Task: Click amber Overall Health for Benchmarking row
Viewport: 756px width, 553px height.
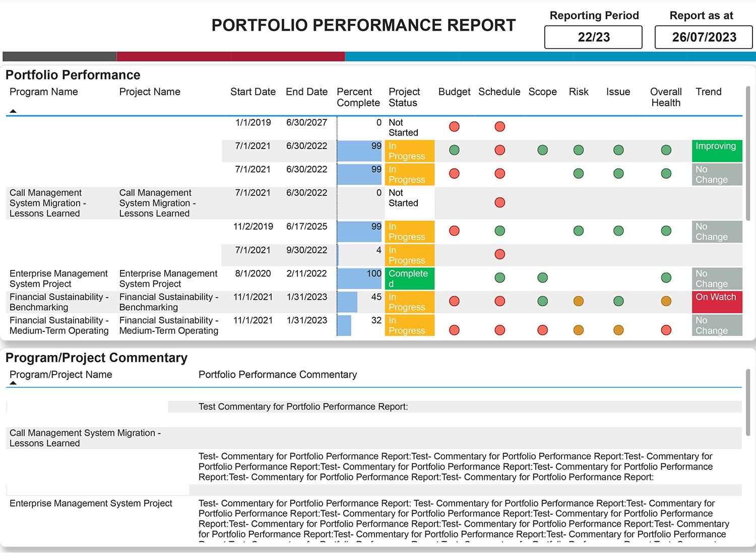Action: pyautogui.click(x=666, y=301)
